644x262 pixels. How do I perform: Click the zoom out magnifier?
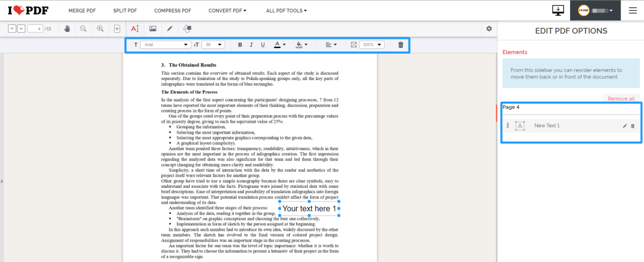coord(83,29)
